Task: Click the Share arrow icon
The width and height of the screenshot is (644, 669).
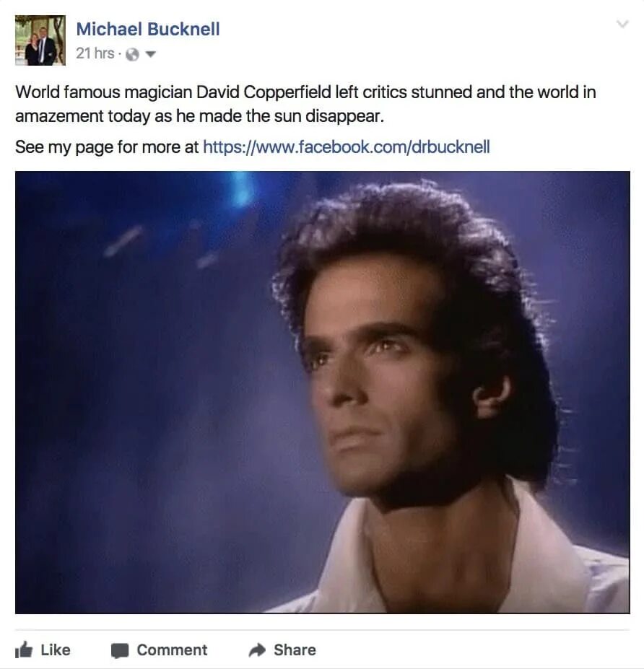Action: click(257, 650)
